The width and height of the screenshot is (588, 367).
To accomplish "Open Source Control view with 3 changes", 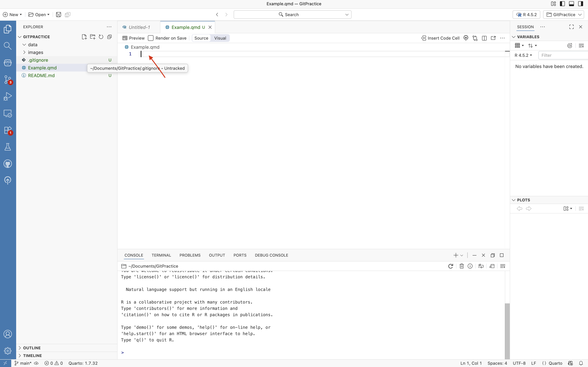I will tap(8, 79).
